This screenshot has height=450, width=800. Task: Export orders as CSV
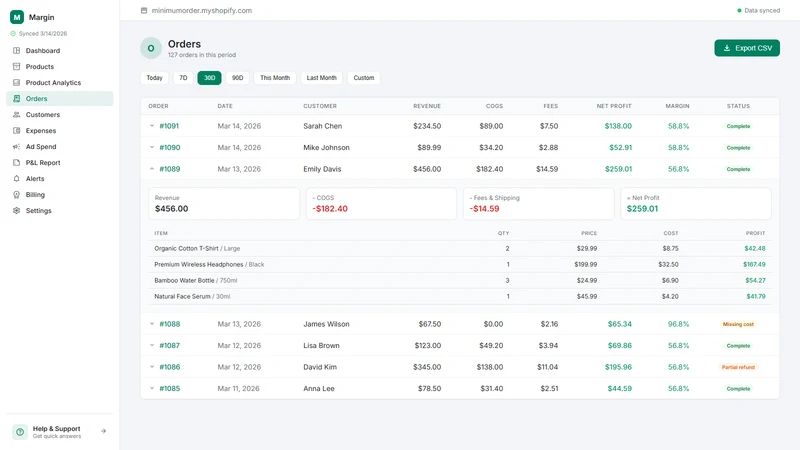tap(747, 48)
